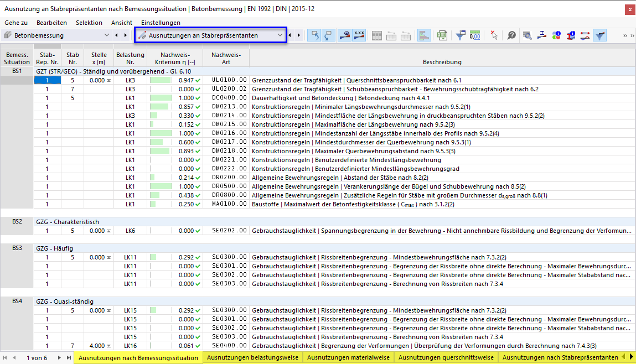Open the Betonbemessung dropdown
Screen dimensions: 636x364
coord(107,35)
